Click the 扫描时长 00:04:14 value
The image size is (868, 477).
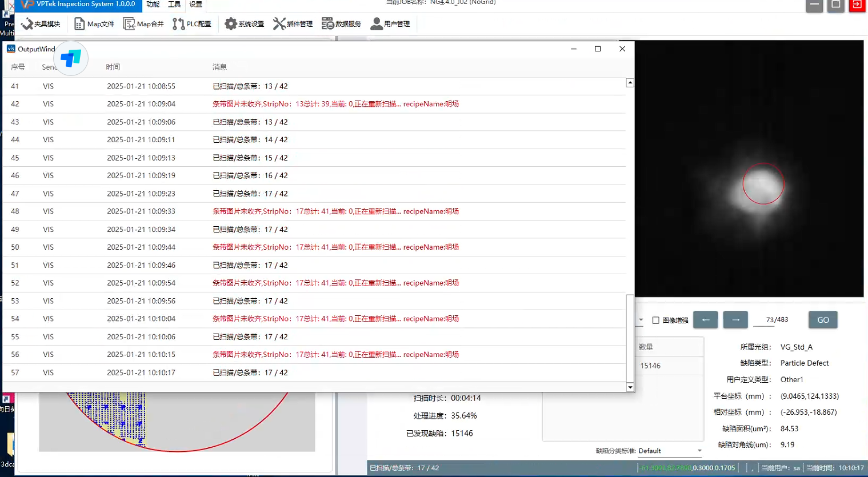466,398
